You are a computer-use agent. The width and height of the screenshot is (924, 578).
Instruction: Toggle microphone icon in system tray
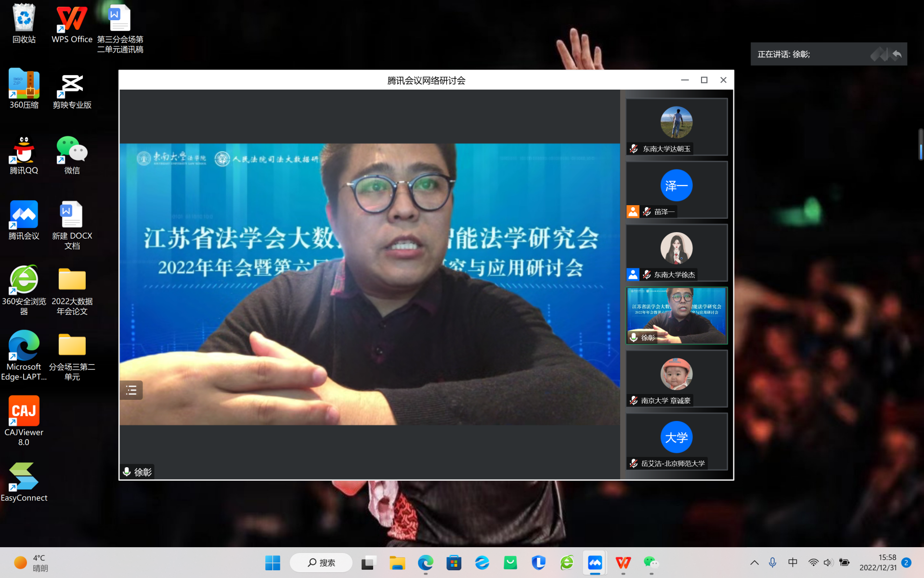pyautogui.click(x=772, y=563)
